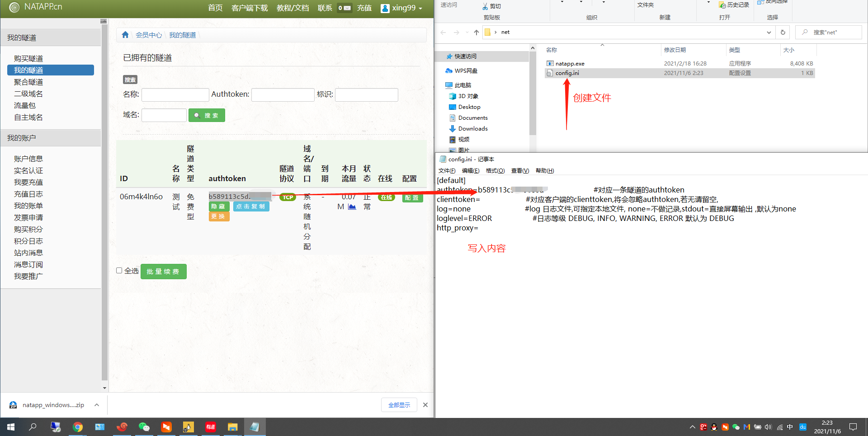The width and height of the screenshot is (868, 436).
Task: Expand the xing99 user dropdown
Action: point(401,8)
